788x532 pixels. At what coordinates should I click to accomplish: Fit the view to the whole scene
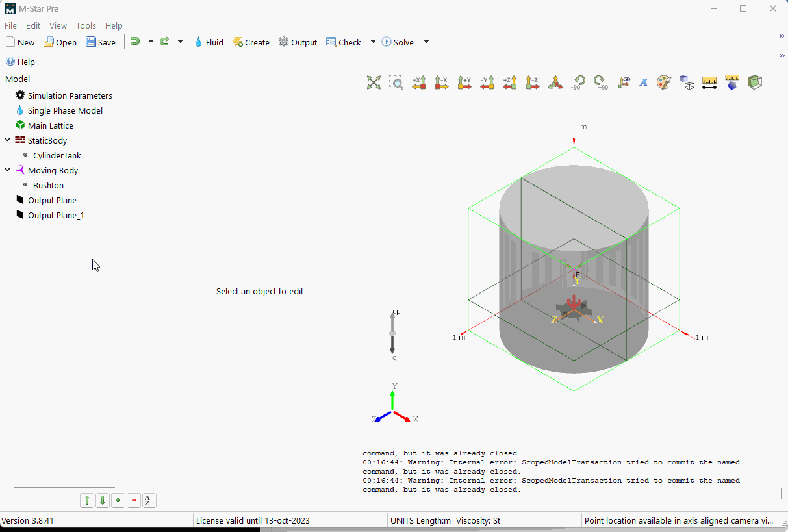pyautogui.click(x=374, y=82)
